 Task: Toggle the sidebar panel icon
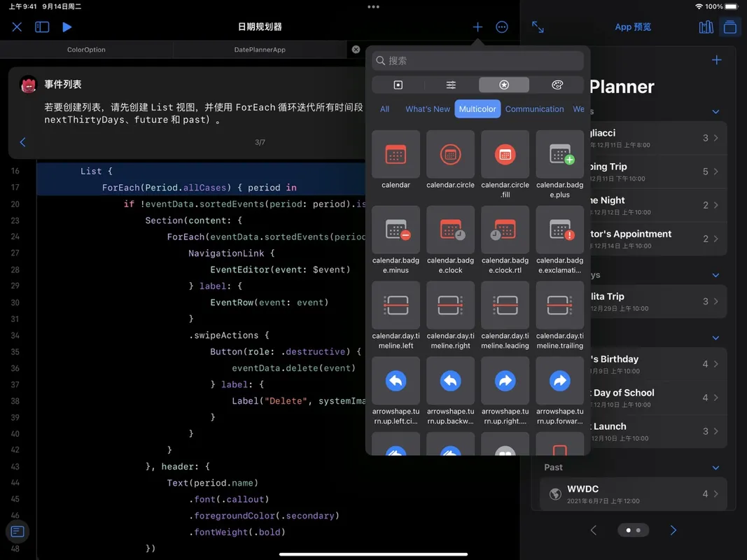click(42, 27)
